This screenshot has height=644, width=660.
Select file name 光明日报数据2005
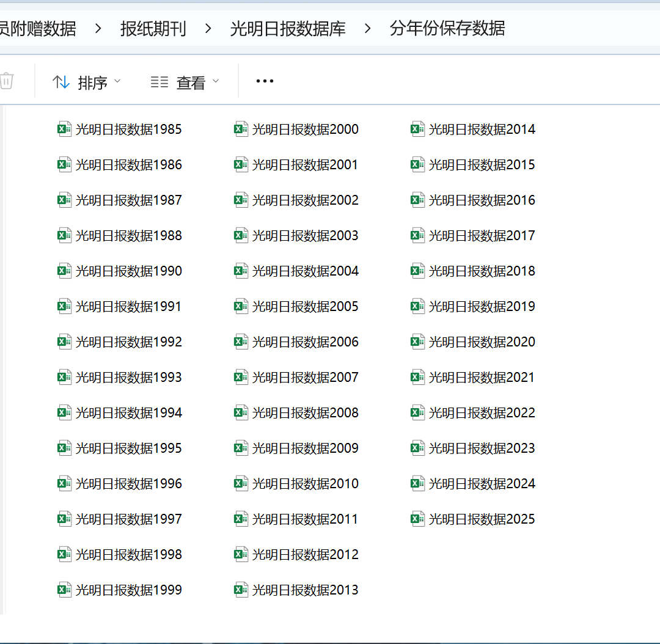(305, 307)
